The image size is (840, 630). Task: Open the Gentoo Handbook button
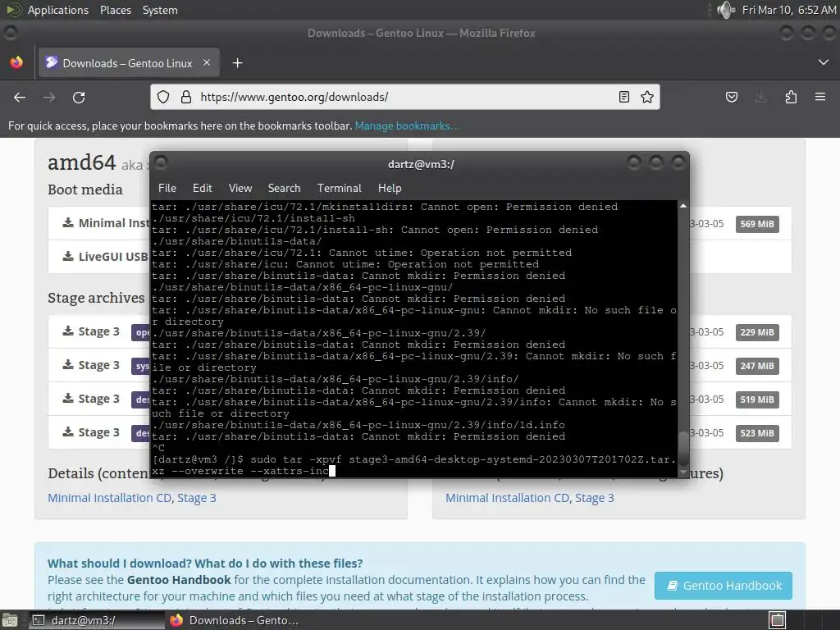[724, 586]
